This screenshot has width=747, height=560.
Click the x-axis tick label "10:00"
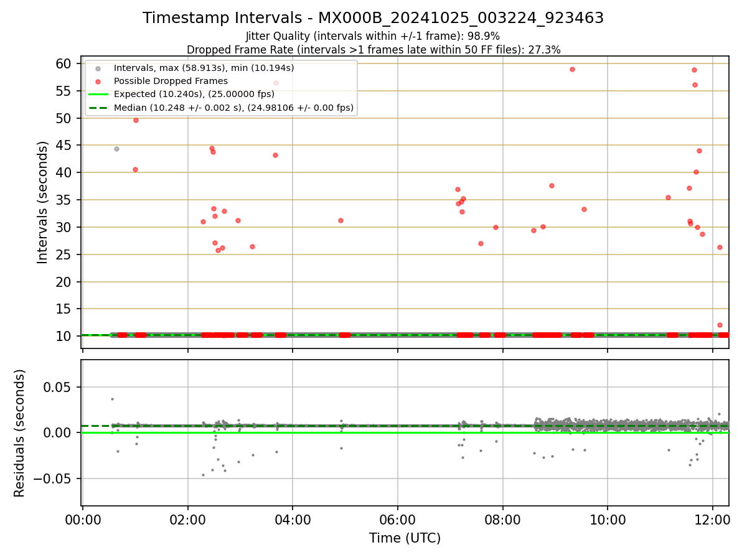[608, 520]
